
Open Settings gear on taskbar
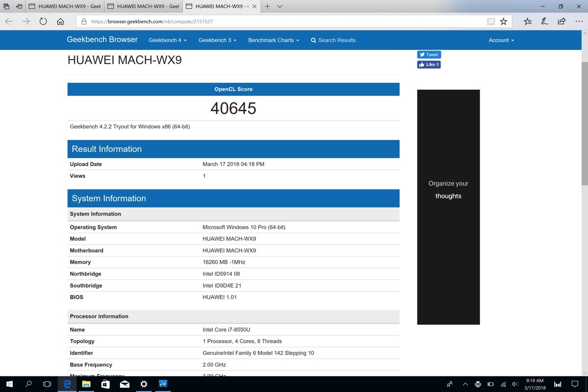click(144, 384)
